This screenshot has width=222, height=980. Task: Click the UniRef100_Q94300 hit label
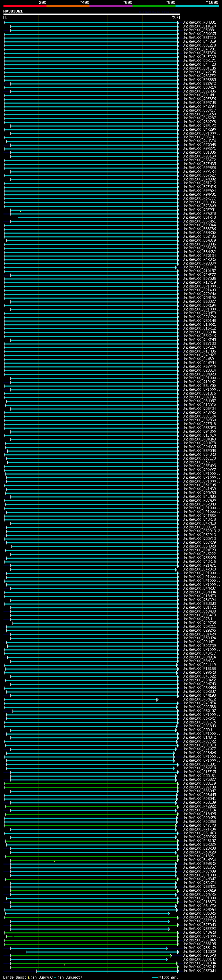(199, 431)
